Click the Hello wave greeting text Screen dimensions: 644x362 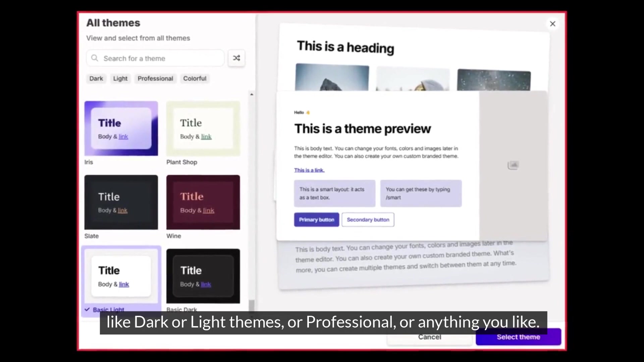pos(302,112)
